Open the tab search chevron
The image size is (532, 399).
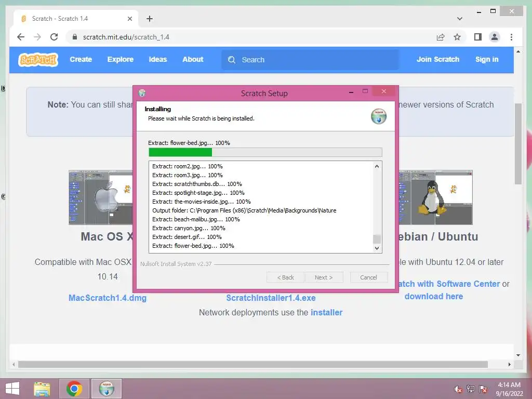click(459, 19)
